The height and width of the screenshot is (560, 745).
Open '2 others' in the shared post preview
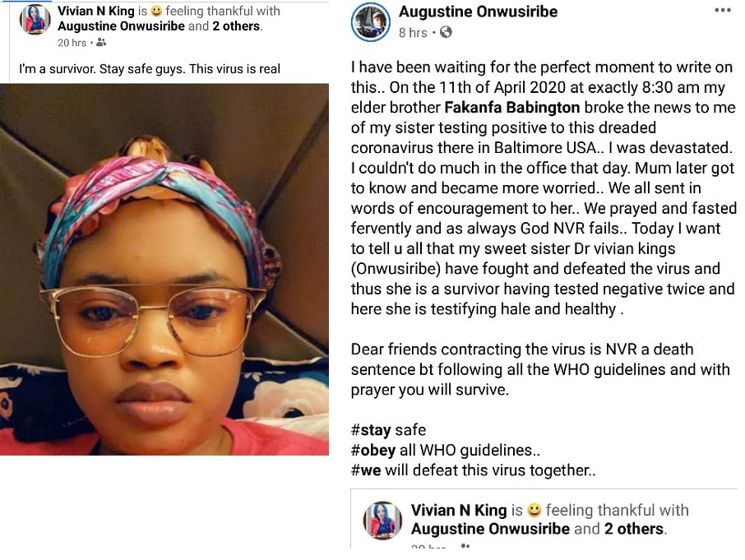pyautogui.click(x=634, y=529)
